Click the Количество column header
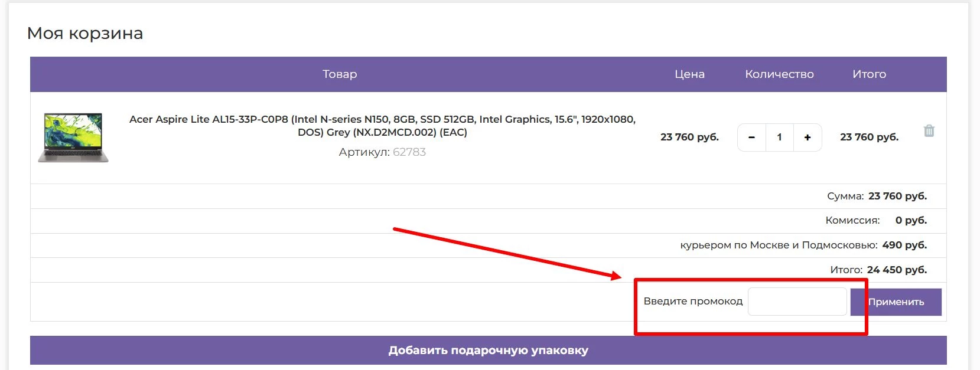980x370 pixels. coord(779,74)
